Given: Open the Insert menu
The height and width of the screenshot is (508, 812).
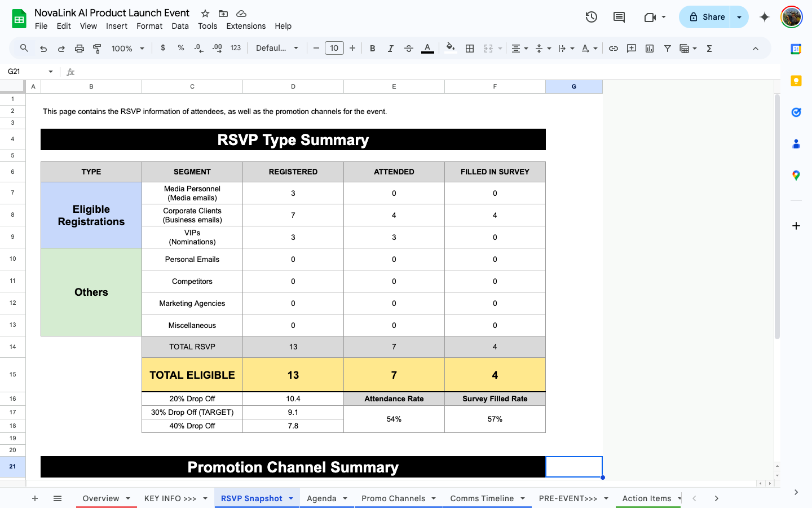Looking at the screenshot, I should point(117,26).
